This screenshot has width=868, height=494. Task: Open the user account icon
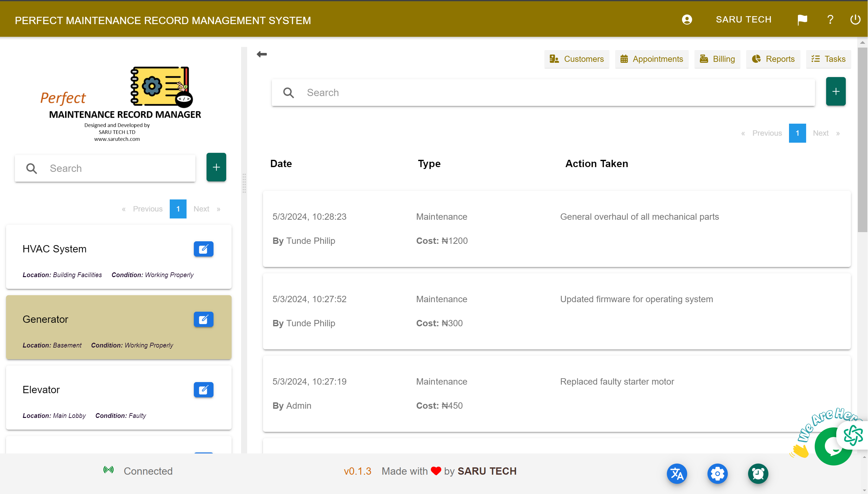click(687, 19)
